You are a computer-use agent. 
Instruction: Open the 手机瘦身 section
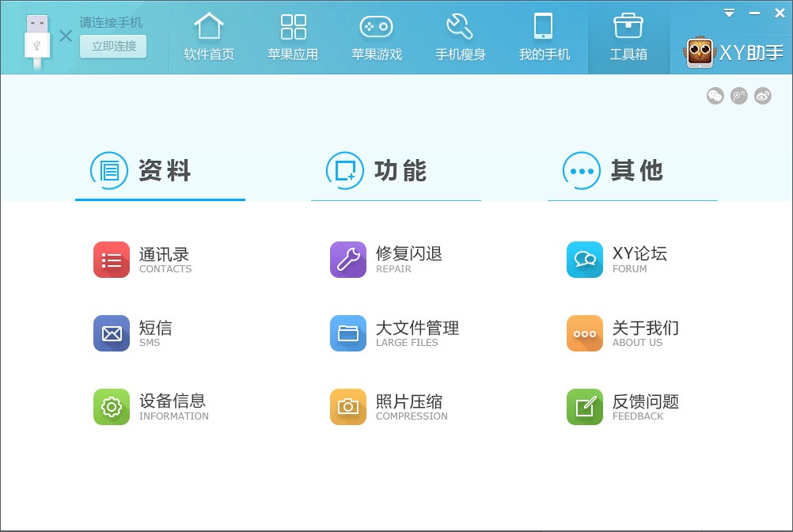461,36
